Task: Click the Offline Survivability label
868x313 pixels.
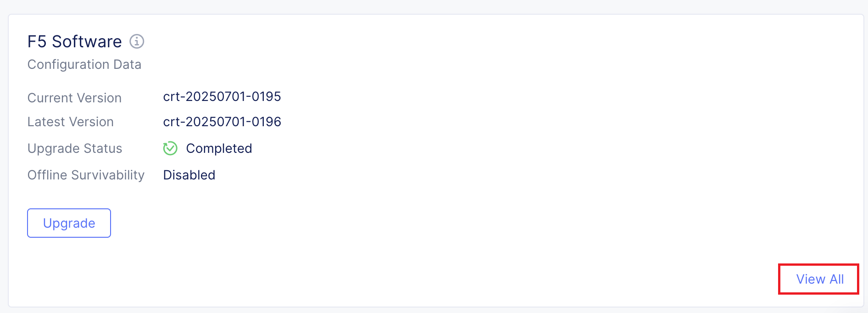Action: (86, 175)
